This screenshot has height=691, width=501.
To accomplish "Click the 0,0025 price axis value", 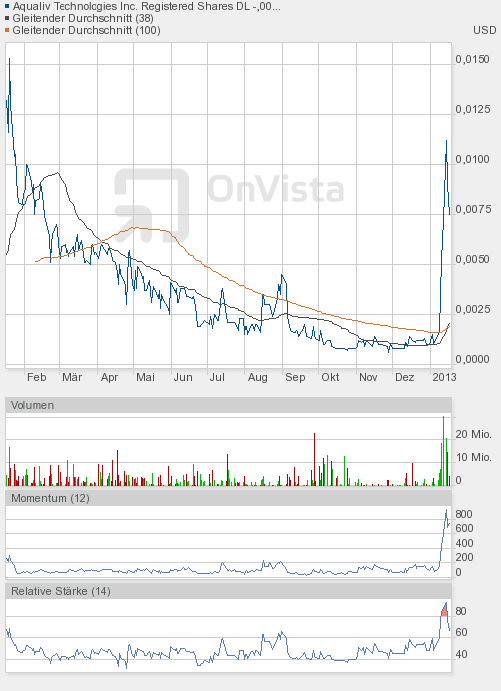I will pyautogui.click(x=472, y=309).
